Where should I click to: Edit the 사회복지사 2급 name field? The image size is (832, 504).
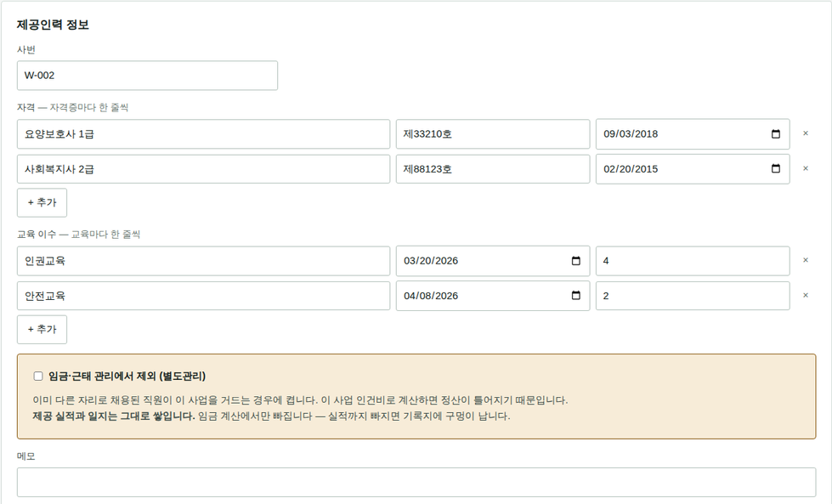[203, 168]
